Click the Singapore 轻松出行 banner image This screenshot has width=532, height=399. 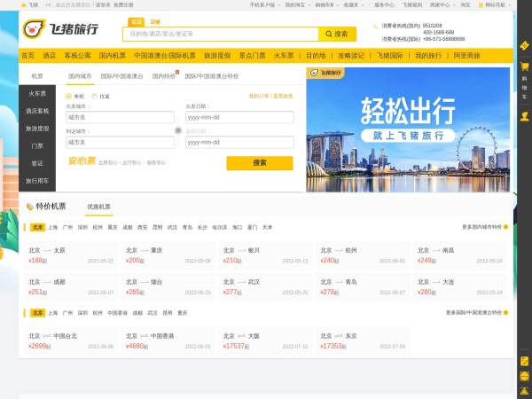pos(409,129)
